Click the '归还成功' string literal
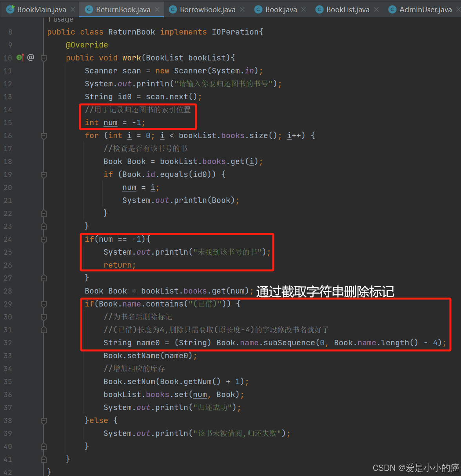461x476 pixels. pyautogui.click(x=213, y=408)
